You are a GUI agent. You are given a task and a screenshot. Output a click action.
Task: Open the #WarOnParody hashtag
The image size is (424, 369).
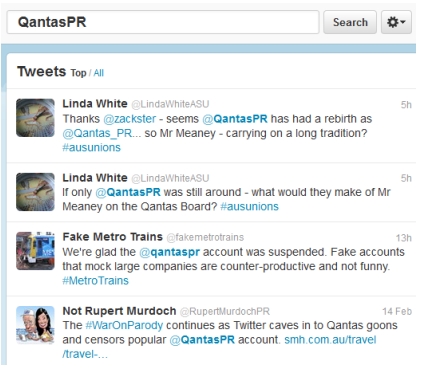click(x=124, y=325)
